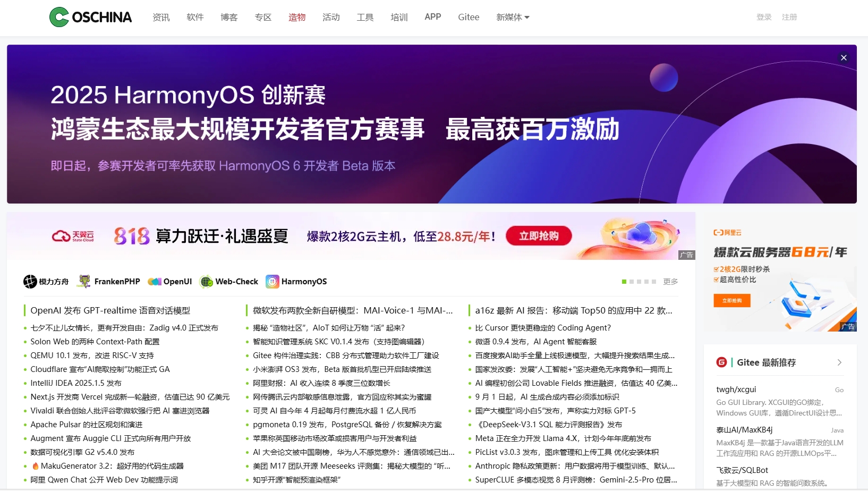
Task: Select the FrankenPHP elephant icon
Action: coord(84,282)
